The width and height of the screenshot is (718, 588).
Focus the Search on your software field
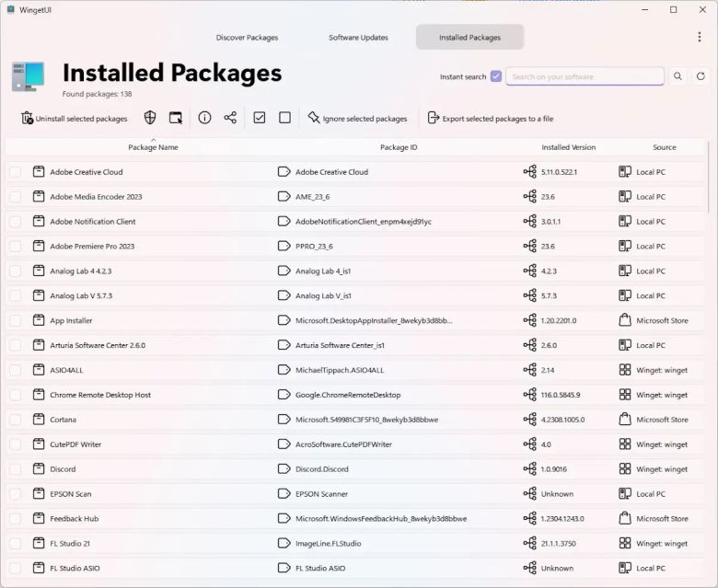click(585, 76)
